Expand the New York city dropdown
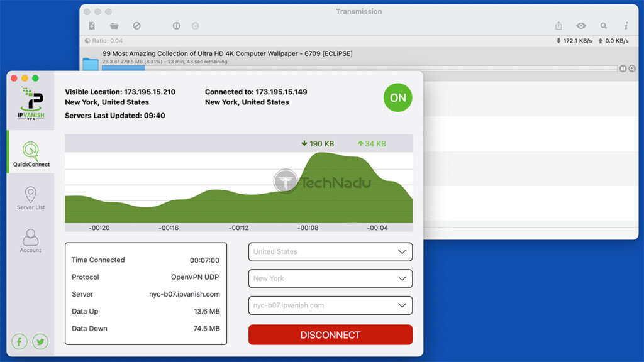Screen dimensions: 644x362 [x=330, y=278]
